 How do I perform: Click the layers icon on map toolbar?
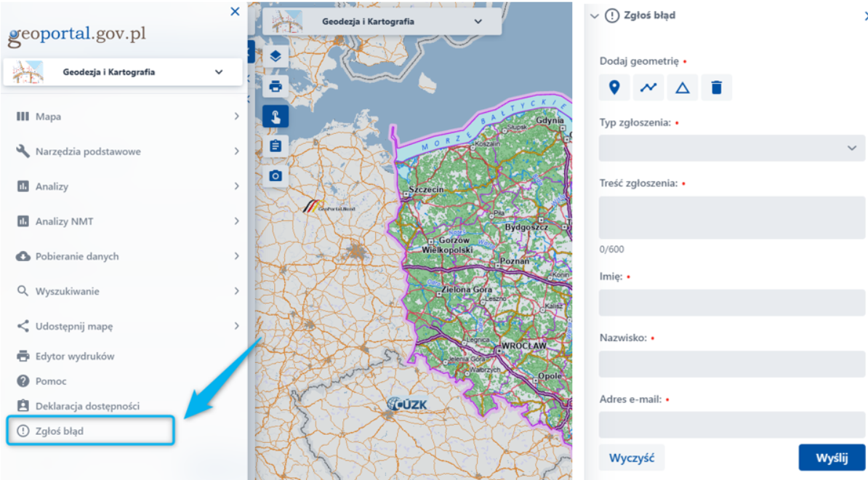[276, 56]
